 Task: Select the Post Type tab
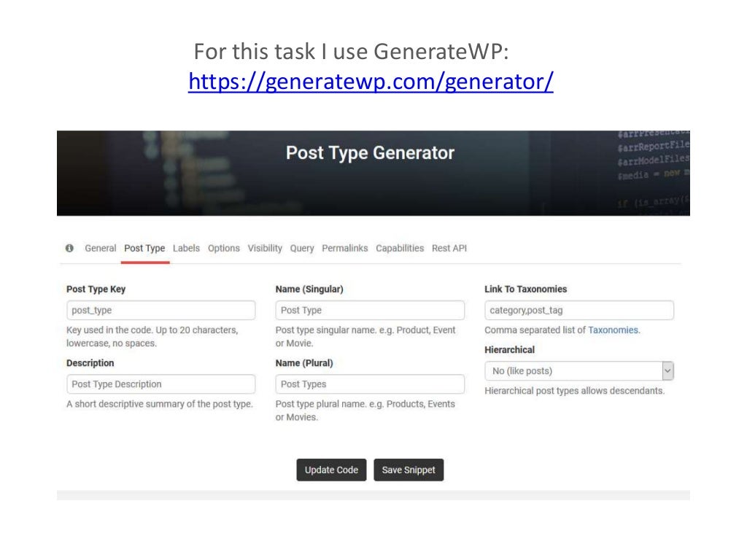(x=144, y=248)
